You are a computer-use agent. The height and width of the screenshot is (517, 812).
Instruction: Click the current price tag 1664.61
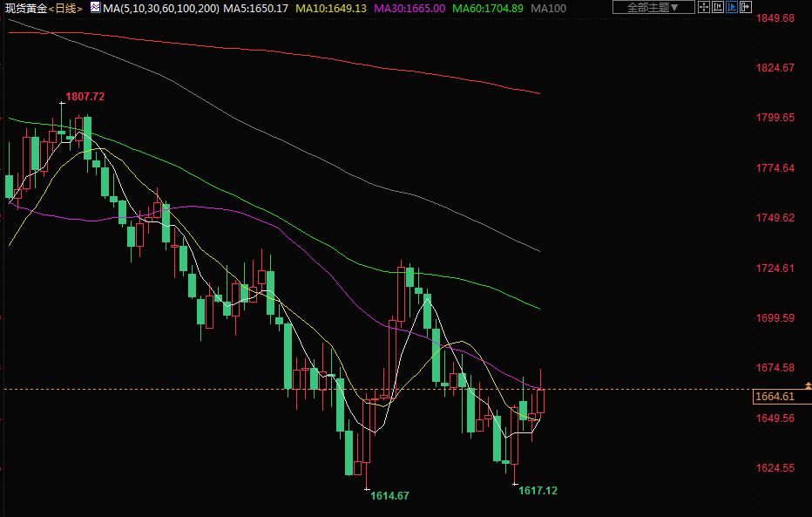pyautogui.click(x=774, y=398)
